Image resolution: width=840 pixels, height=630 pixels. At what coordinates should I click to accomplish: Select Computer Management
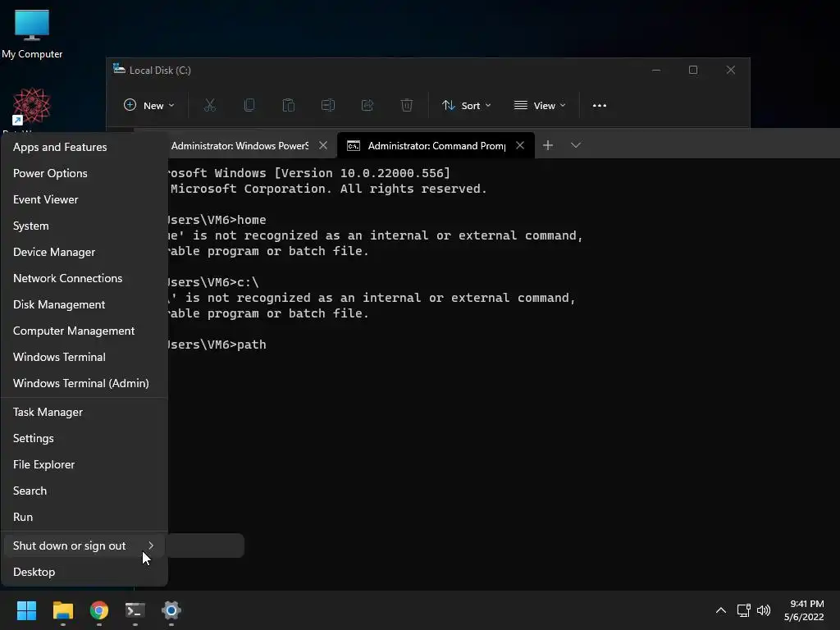[84, 331]
